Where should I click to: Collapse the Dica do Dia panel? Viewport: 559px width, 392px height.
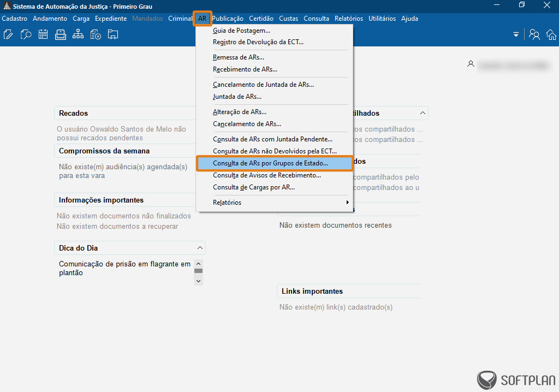tap(200, 248)
